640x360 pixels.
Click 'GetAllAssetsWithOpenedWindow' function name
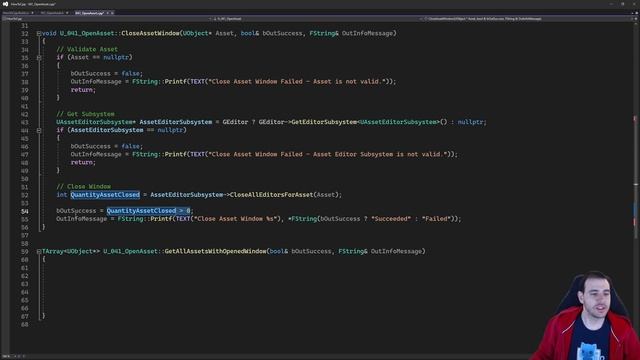point(216,251)
